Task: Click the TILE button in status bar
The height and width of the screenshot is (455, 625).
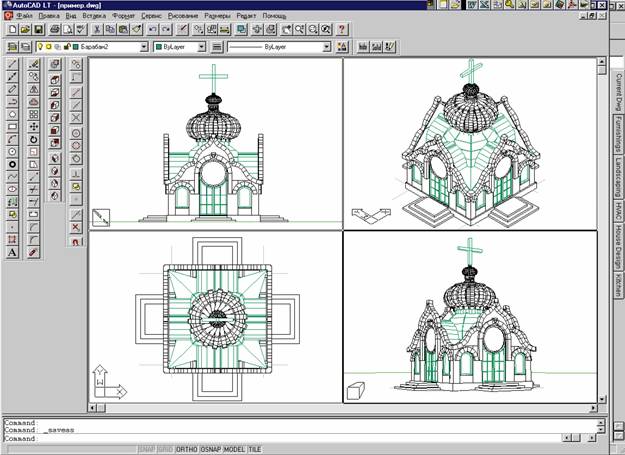Action: coord(254,449)
